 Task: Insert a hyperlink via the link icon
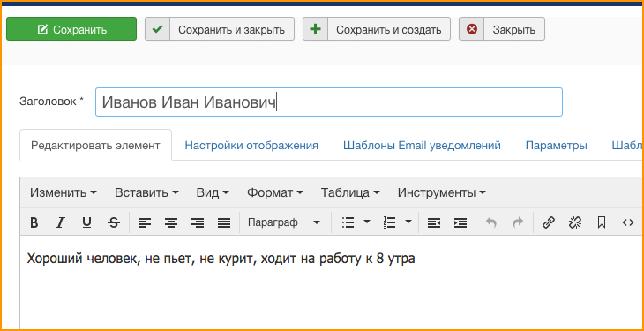tap(549, 222)
